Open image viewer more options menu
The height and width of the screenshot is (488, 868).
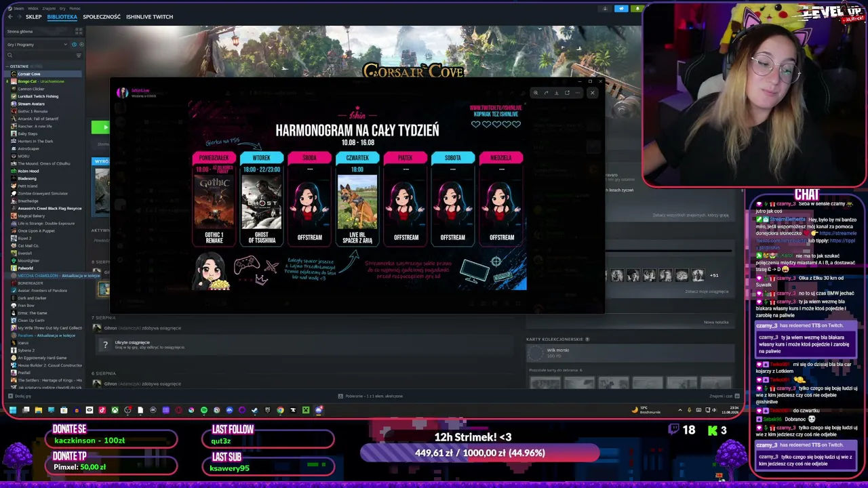click(x=577, y=93)
